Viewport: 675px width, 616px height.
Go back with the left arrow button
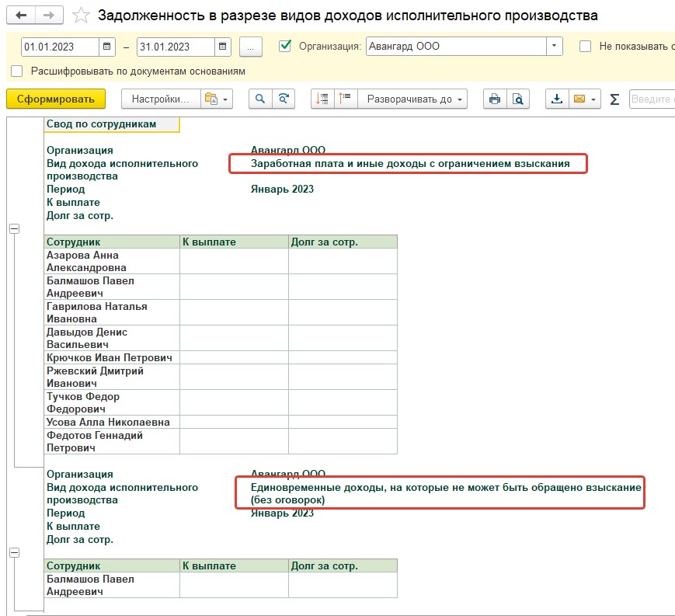(x=21, y=16)
